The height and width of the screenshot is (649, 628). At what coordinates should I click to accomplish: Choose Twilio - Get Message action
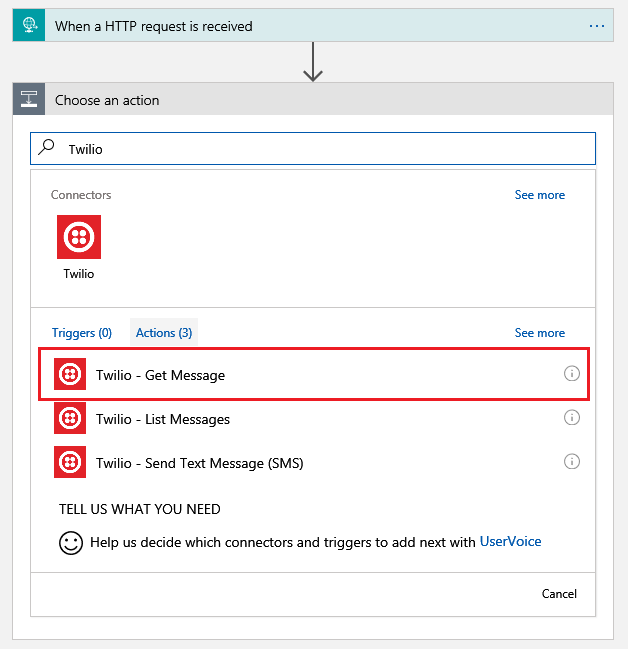(x=314, y=374)
